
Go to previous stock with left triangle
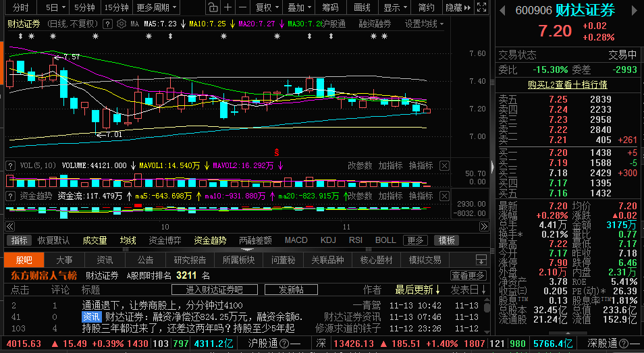[502, 11]
